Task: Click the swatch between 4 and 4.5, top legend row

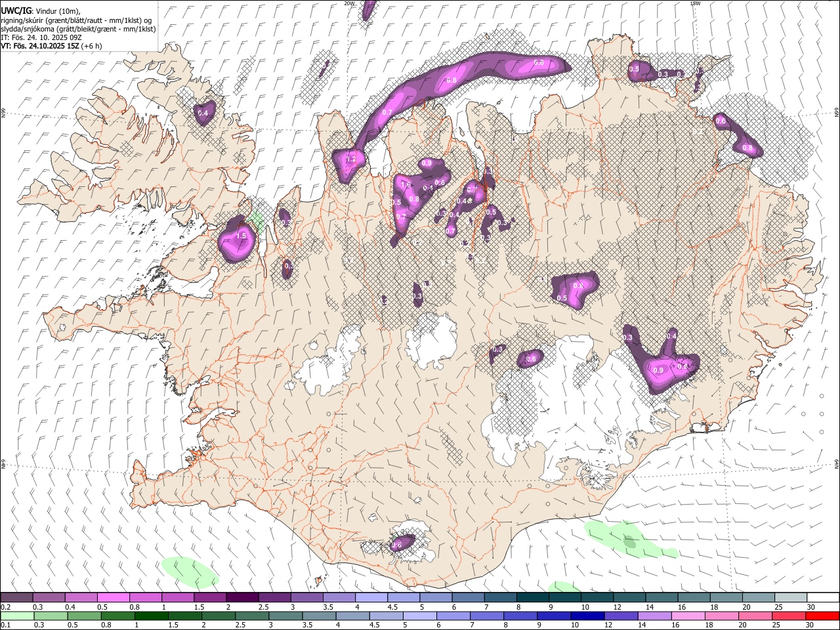Action: click(371, 597)
